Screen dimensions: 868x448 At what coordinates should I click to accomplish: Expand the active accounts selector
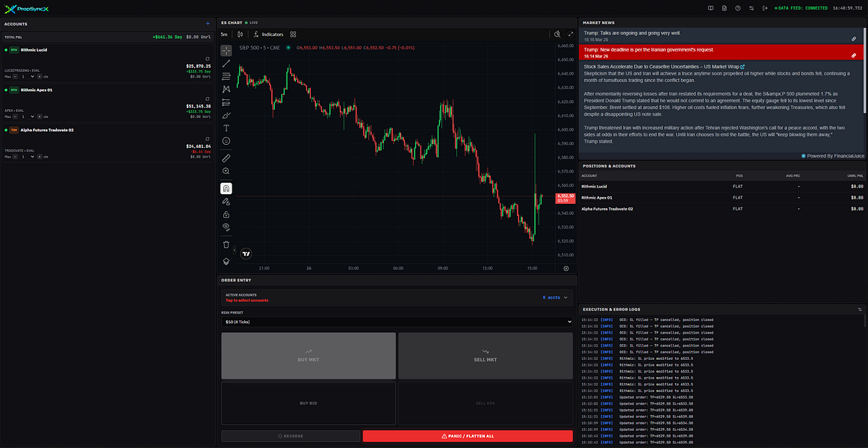397,298
